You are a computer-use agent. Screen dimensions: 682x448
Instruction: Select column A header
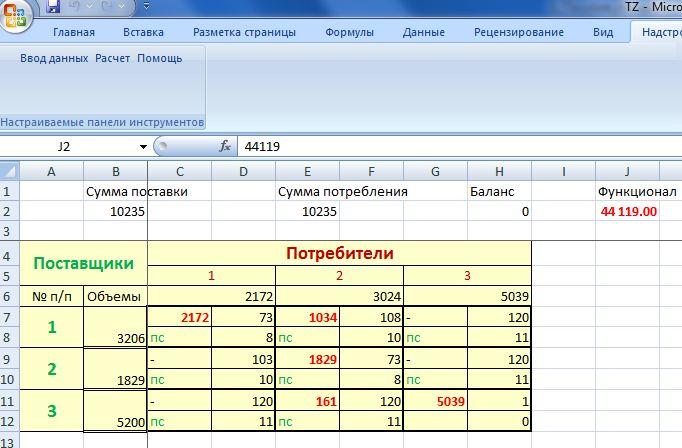pyautogui.click(x=51, y=171)
